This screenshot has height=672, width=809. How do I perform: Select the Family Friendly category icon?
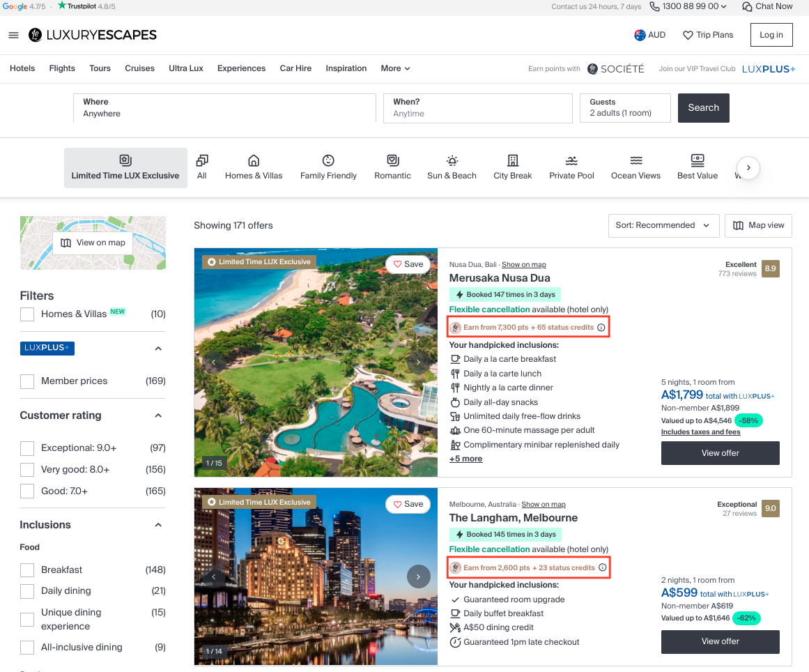click(x=328, y=160)
